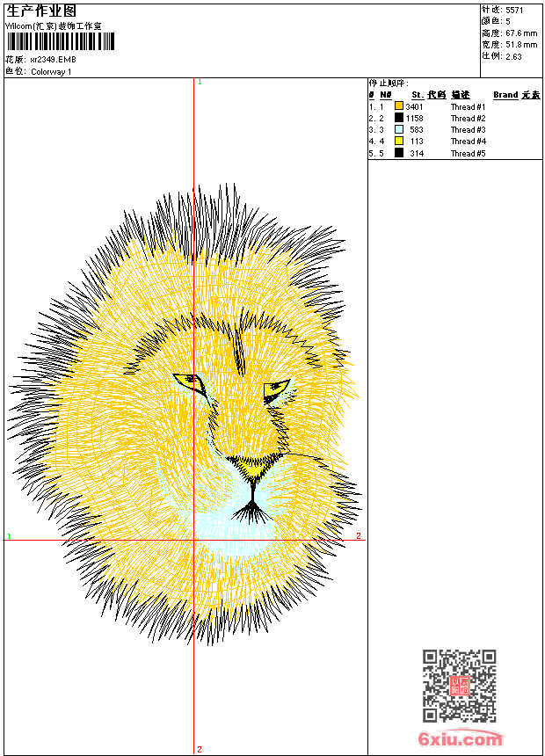Click the black swatch for Thread #2

tap(399, 117)
